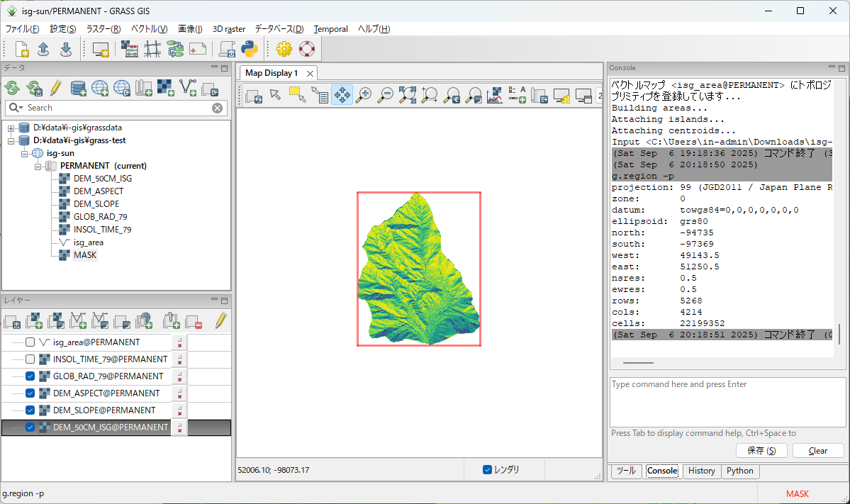Screen dimensions: 850x504
Task: Create a new workspace via main toolbar icon
Action: (22, 50)
